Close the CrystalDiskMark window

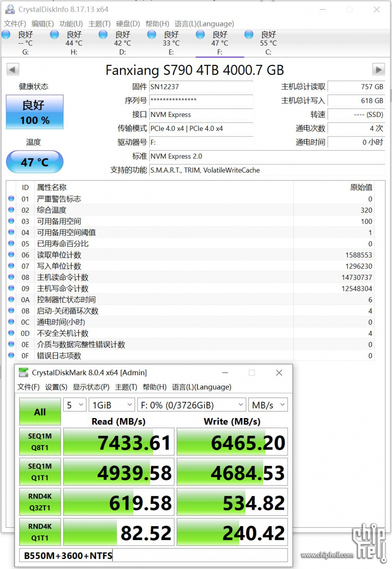pos(279,373)
